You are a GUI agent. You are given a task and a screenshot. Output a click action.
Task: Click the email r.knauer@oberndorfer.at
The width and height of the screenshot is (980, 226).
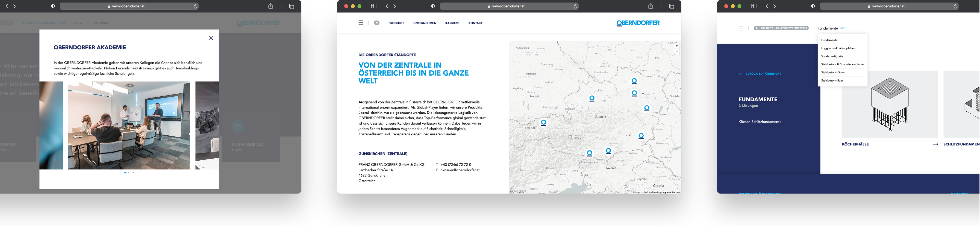(460, 170)
